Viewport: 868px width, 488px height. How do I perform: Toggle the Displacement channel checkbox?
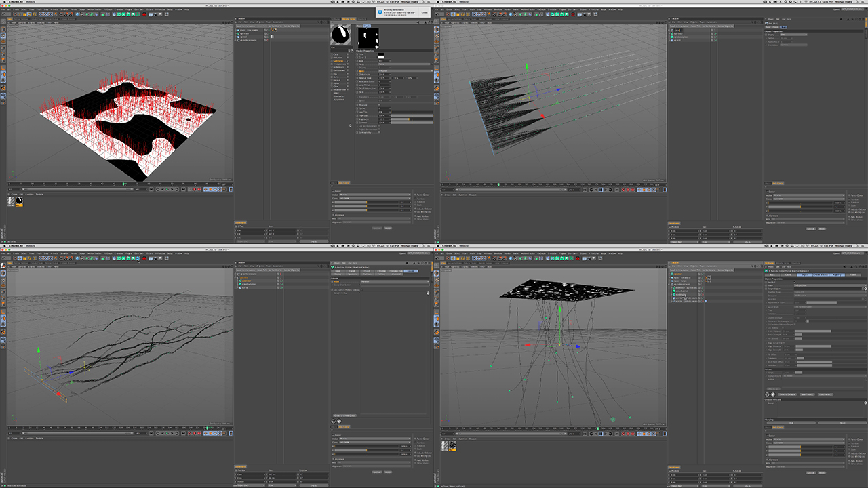point(347,89)
